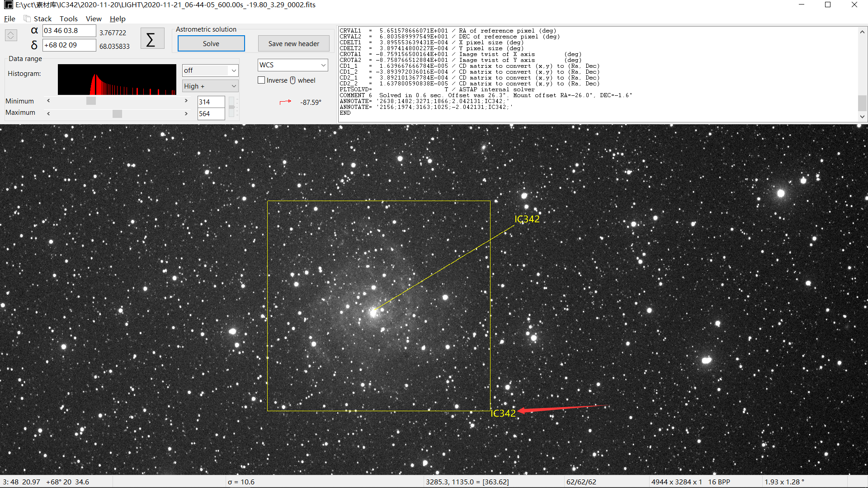The width and height of the screenshot is (868, 488).
Task: Click left arrow of Minimum slider
Action: pyautogui.click(x=48, y=101)
